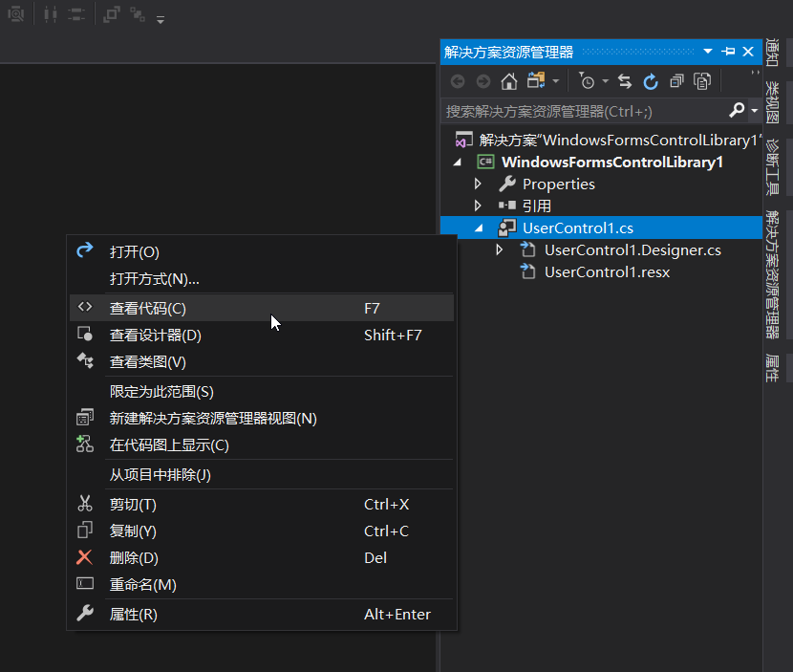This screenshot has width=793, height=672.
Task: Open the Solution Explorer window position menu
Action: (708, 51)
